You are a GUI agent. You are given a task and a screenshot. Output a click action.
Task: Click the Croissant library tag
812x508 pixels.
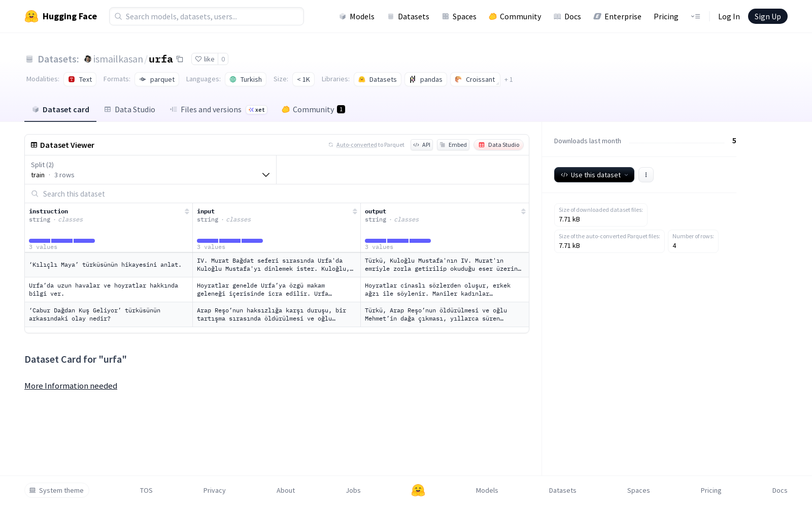pyautogui.click(x=475, y=79)
